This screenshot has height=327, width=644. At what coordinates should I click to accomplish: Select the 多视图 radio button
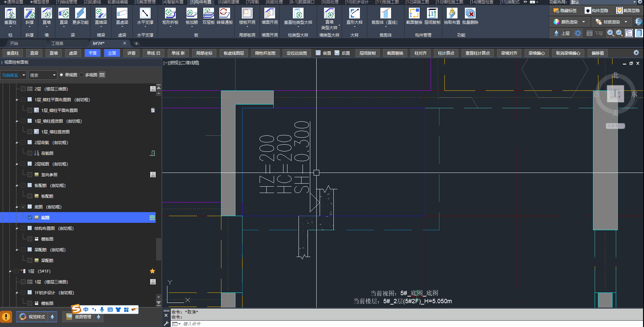click(82, 75)
